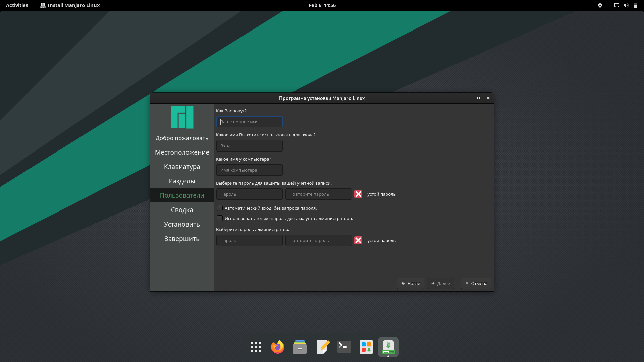Go to Добро пожаловать step in sidebar
This screenshot has height=362, width=644.
[x=182, y=138]
